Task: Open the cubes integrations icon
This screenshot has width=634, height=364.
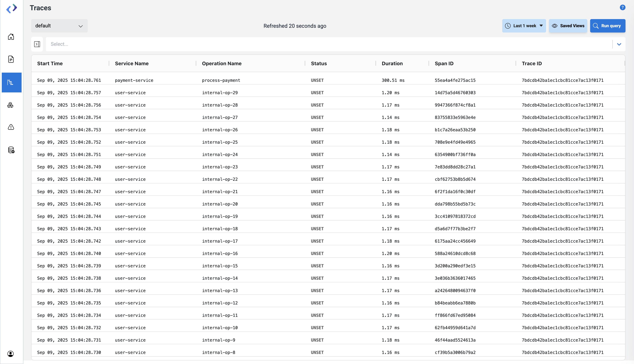Action: click(x=10, y=105)
